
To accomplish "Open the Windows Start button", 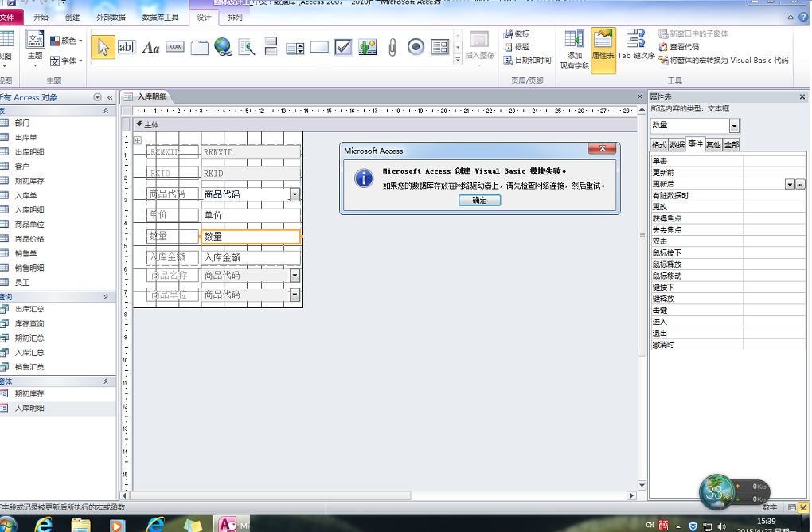I will (6, 524).
